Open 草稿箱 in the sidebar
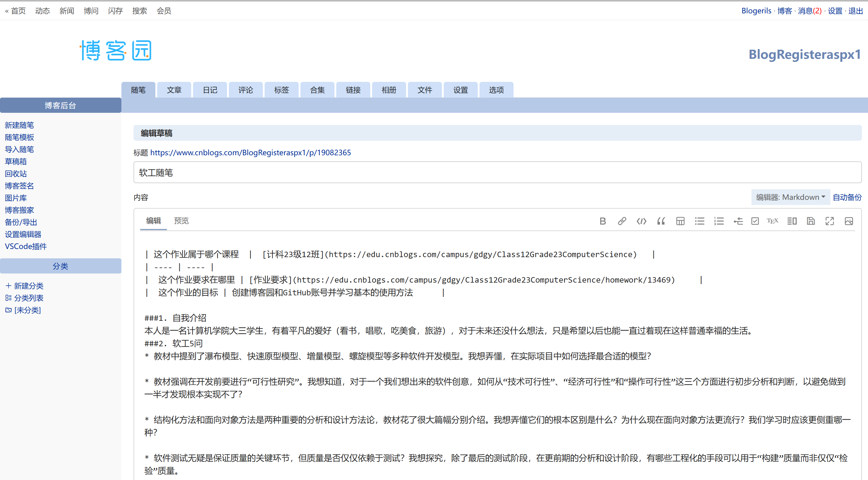Image resolution: width=868 pixels, height=480 pixels. tap(15, 162)
